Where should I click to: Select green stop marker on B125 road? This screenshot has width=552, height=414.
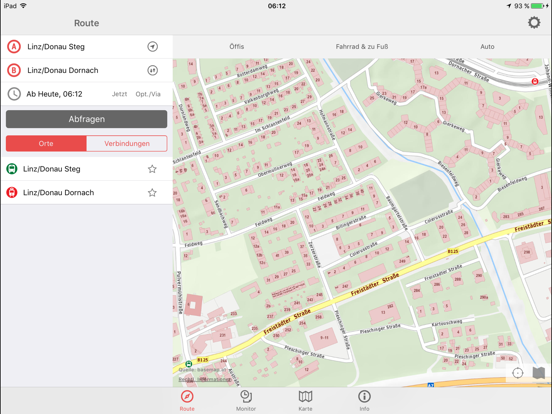(x=189, y=364)
